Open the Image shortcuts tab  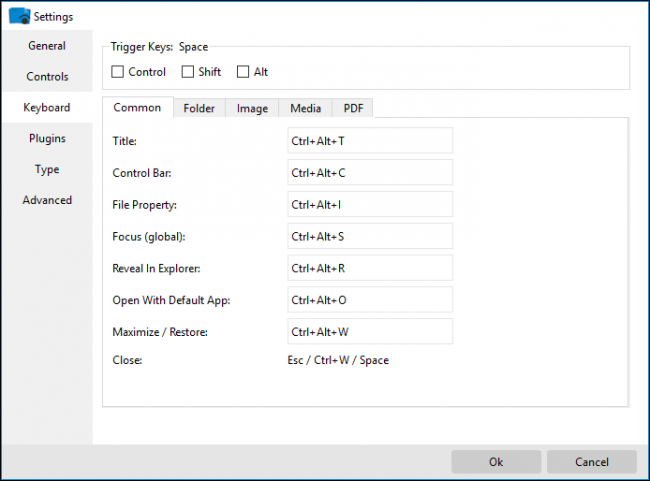point(252,109)
